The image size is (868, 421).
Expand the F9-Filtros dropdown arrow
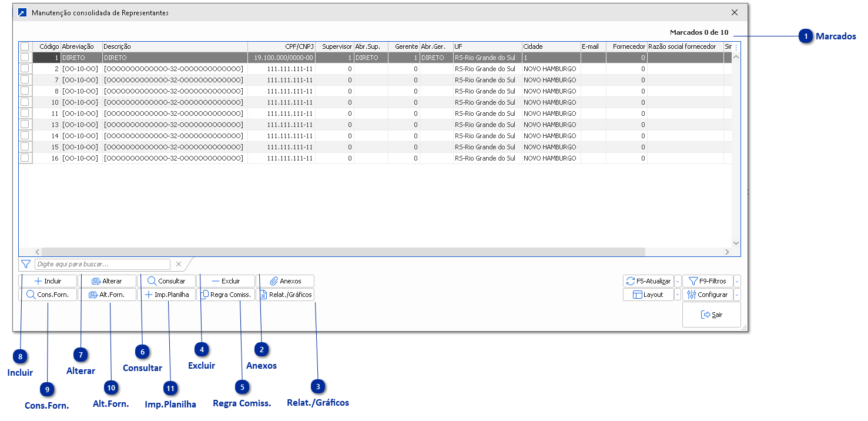(737, 281)
